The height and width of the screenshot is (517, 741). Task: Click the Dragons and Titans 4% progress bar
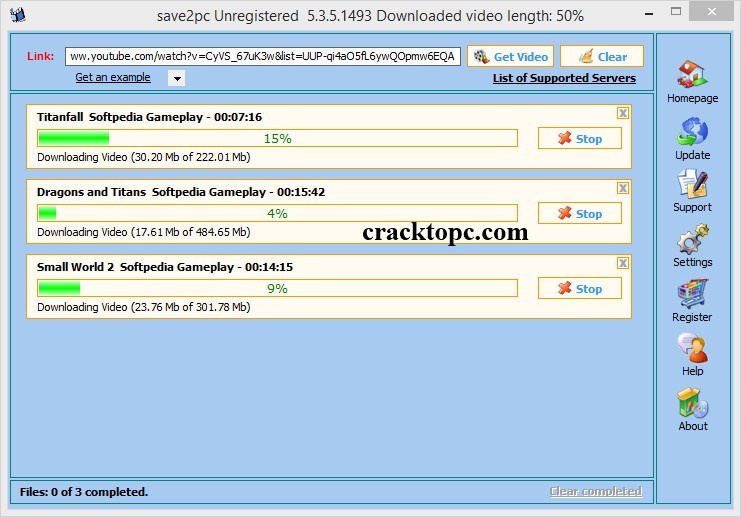tap(277, 213)
